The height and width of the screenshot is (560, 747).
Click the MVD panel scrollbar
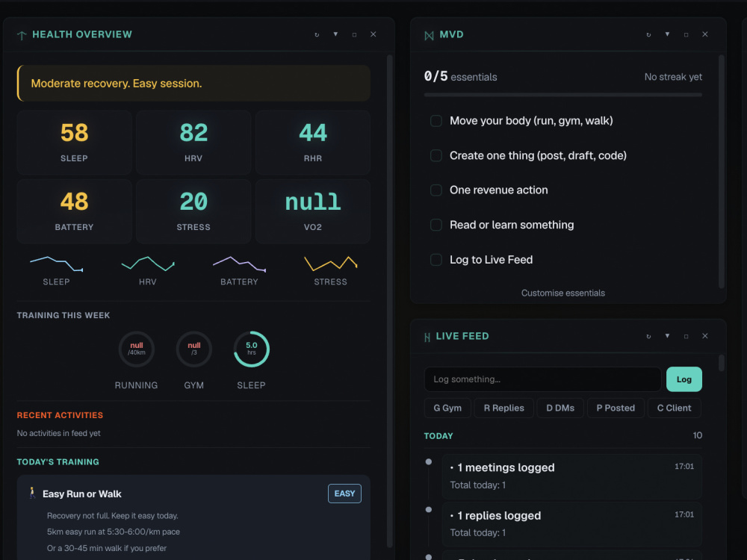coord(722,172)
